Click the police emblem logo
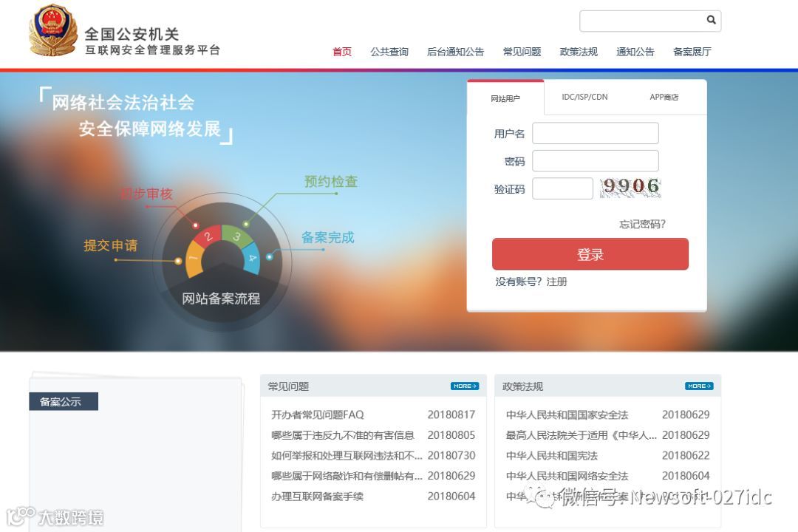This screenshot has width=798, height=532. (53, 30)
